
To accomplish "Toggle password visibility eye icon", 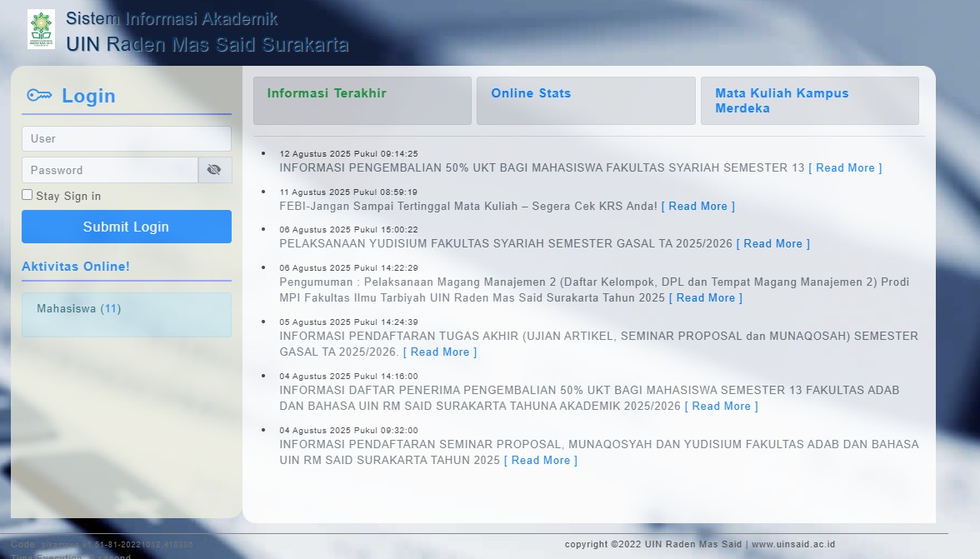I will pos(214,170).
